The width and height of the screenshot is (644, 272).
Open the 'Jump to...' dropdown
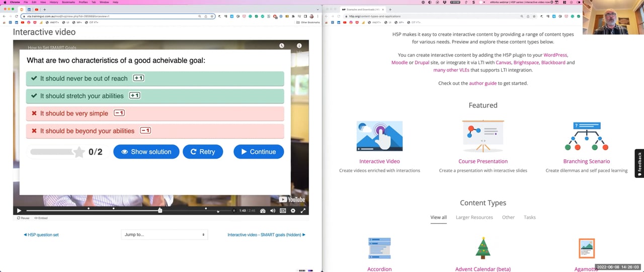164,234
